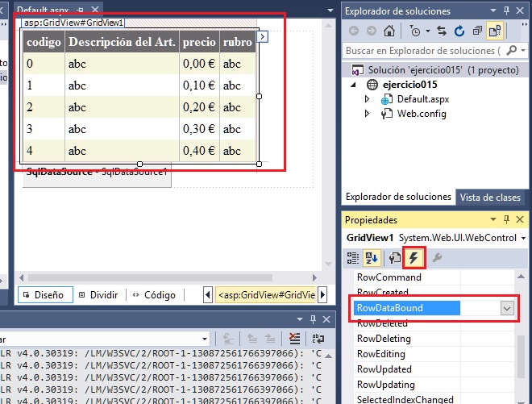532x404 pixels.
Task: Click the Forward arrow in Solution Explorer toolbar
Action: (372, 31)
